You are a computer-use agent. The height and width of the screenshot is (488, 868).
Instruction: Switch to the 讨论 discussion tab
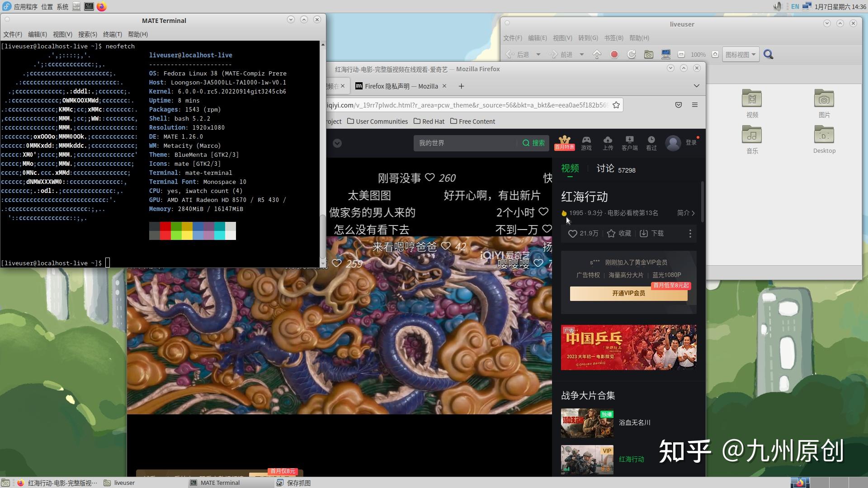[x=605, y=169]
